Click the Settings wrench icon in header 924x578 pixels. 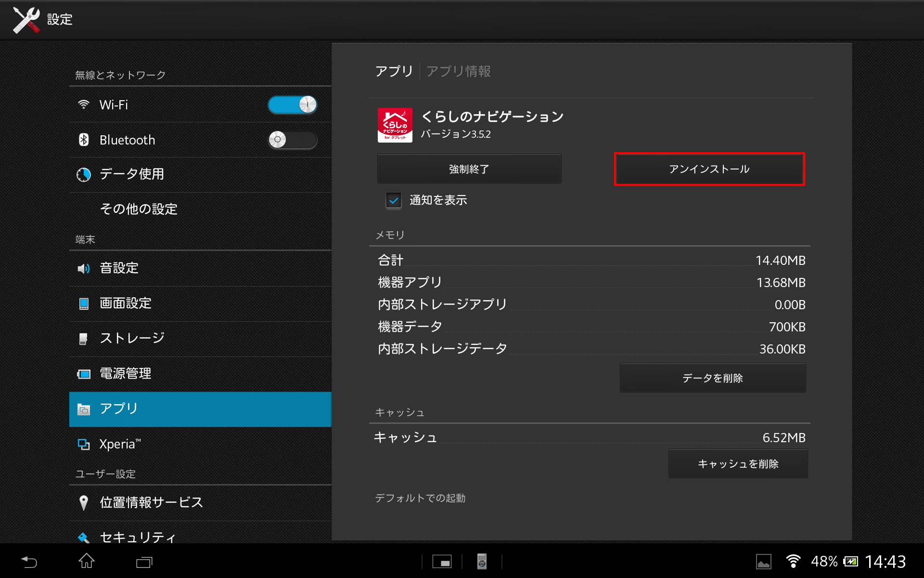[26, 20]
